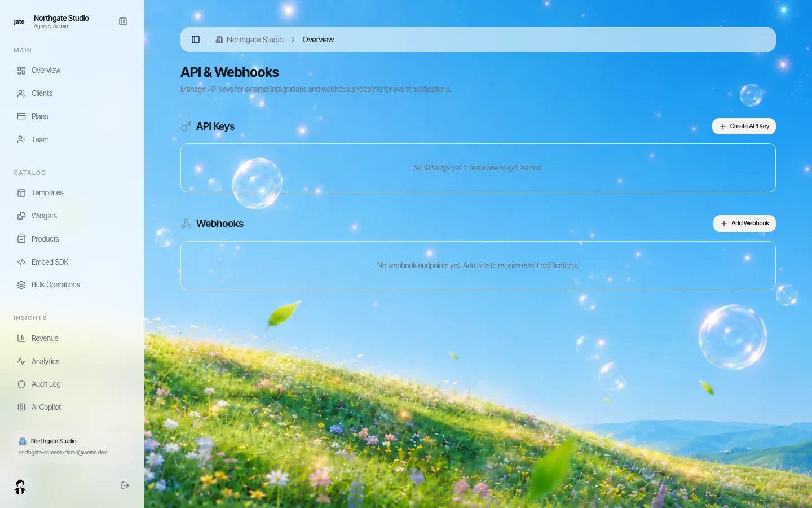The image size is (812, 508).
Task: Click the Overview breadcrumb item
Action: [318, 40]
